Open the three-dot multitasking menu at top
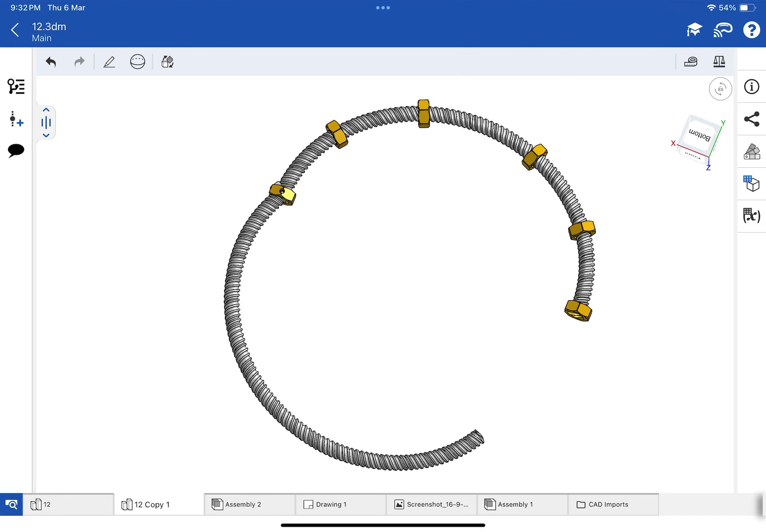Image resolution: width=766 pixels, height=532 pixels. (383, 8)
